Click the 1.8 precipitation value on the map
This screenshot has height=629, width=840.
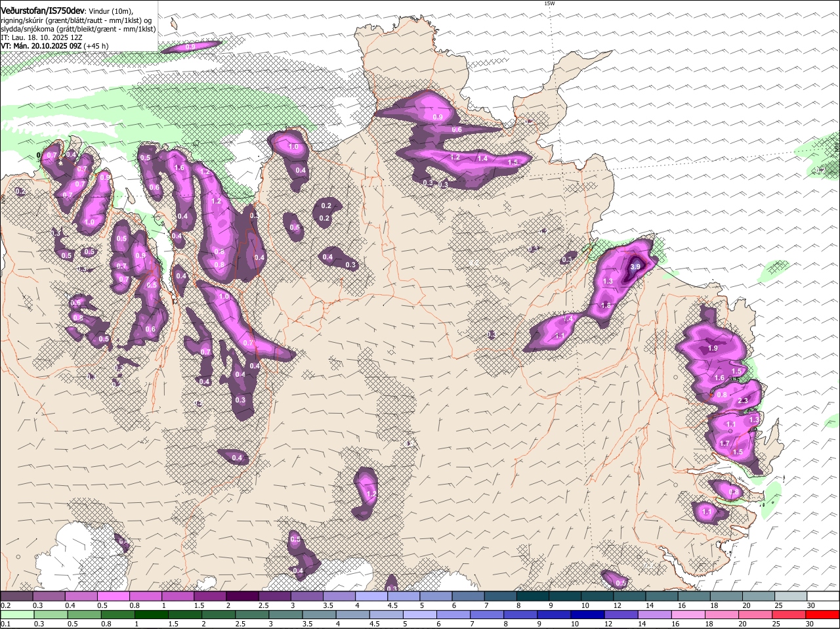click(x=606, y=305)
